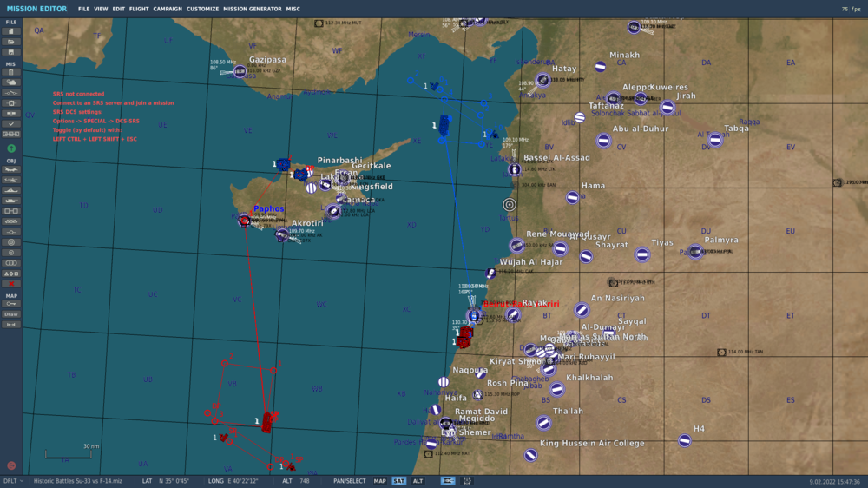Click the Draw tool button
The height and width of the screenshot is (488, 868).
coord(11,314)
